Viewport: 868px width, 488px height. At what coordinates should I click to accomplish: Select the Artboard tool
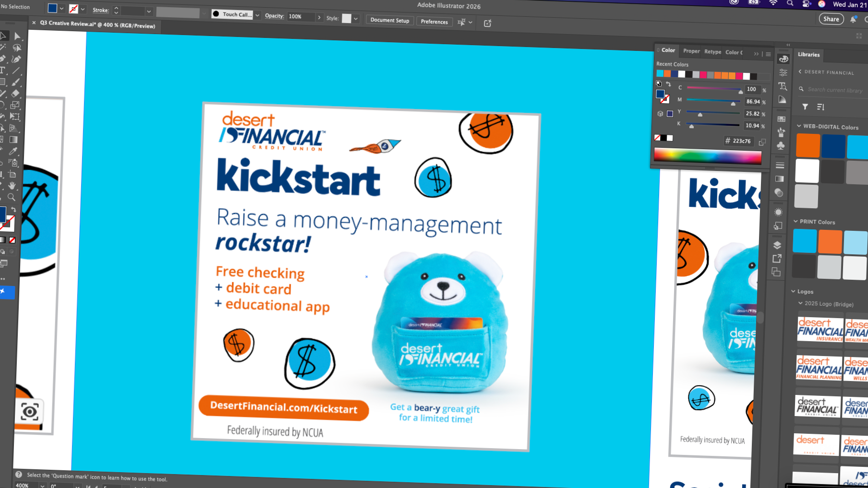12,174
